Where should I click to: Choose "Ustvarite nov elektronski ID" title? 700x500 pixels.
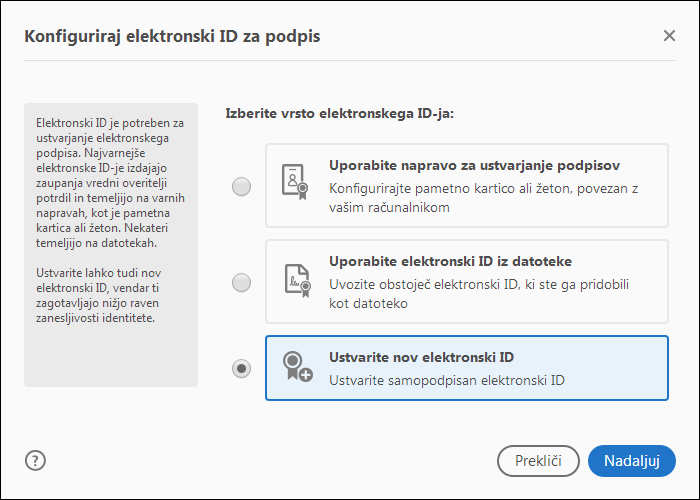click(x=421, y=358)
